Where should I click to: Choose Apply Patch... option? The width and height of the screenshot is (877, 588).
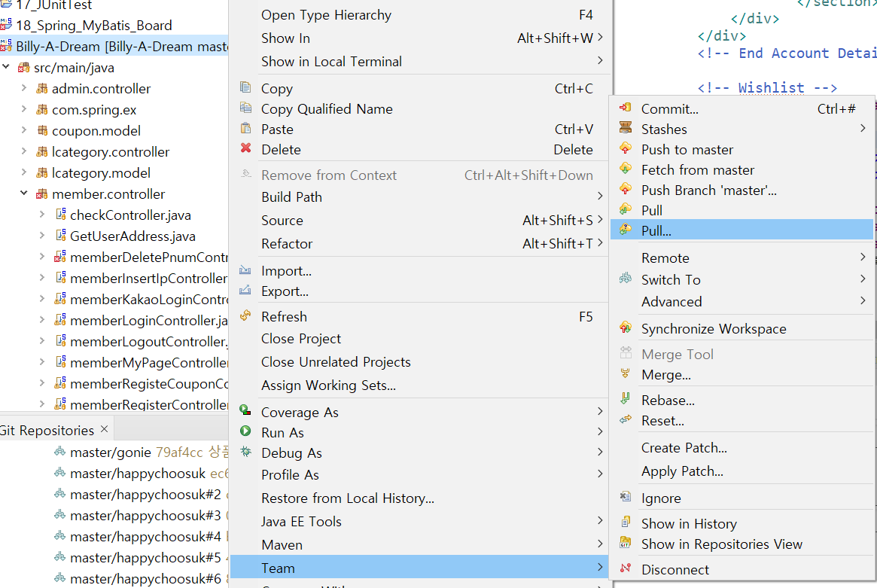741,471
